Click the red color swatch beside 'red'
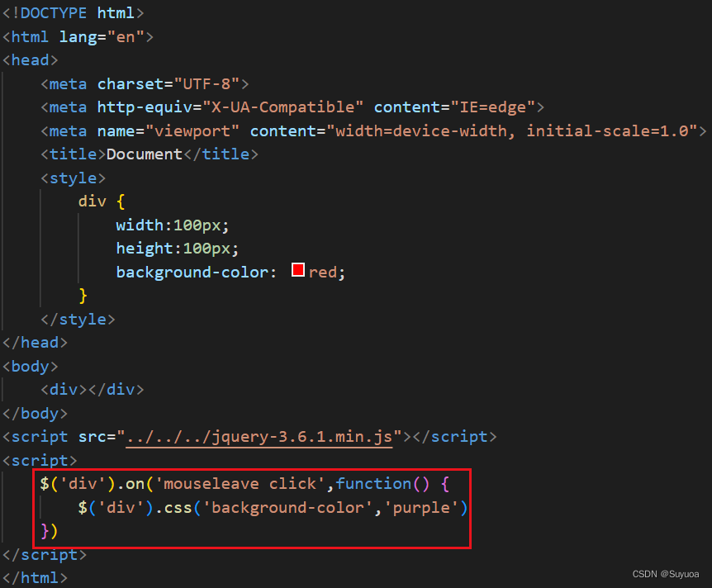Image resolution: width=712 pixels, height=588 pixels. (x=297, y=269)
